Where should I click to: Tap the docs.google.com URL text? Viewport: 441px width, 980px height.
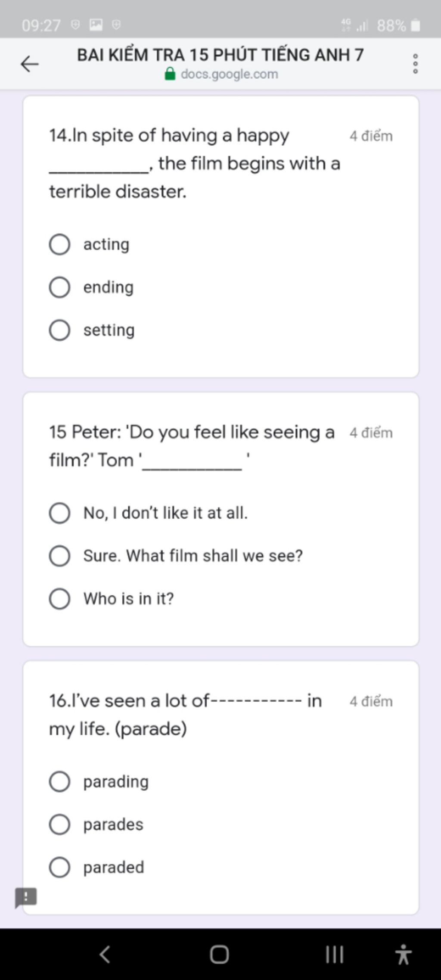click(230, 74)
